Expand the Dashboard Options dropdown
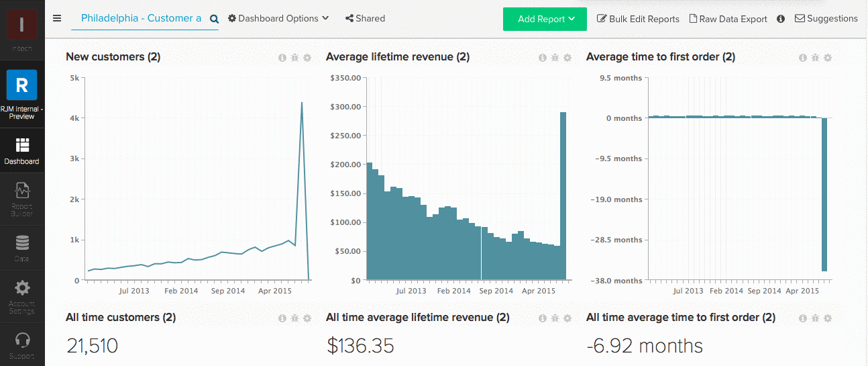Viewport: 868px width, 366px height. click(x=278, y=19)
